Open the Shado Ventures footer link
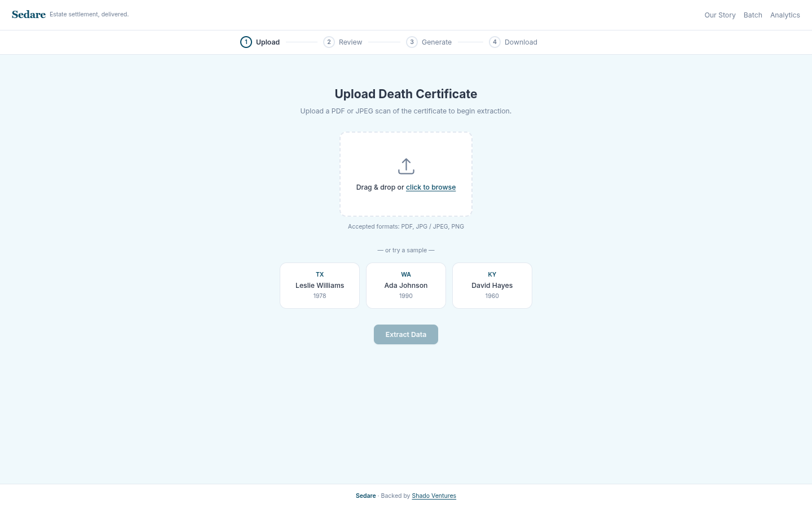This screenshot has height=508, width=812. coord(434,496)
